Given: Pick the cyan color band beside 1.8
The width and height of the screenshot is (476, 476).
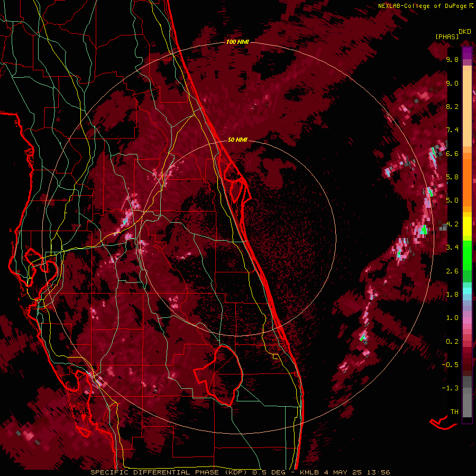Looking at the screenshot, I should click(467, 291).
